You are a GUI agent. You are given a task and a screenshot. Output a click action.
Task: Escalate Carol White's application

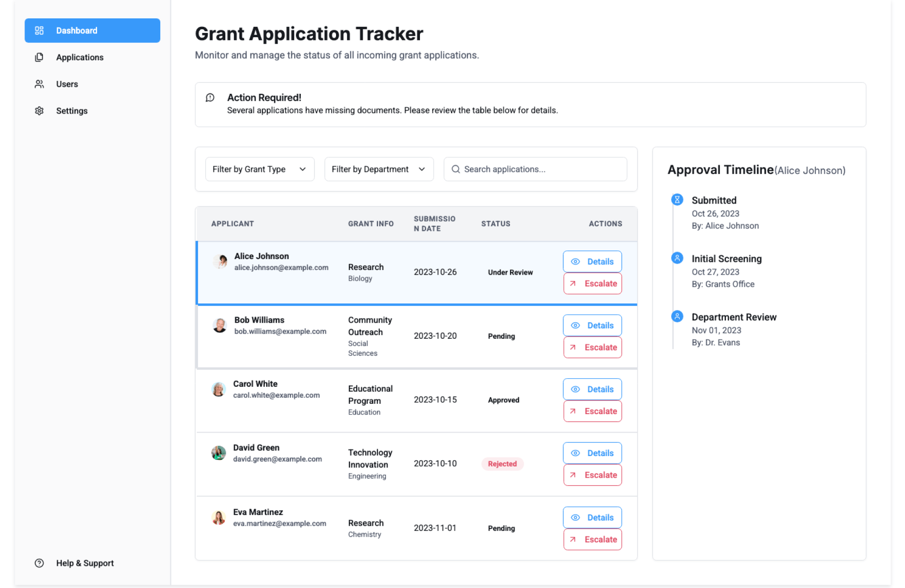coord(592,411)
